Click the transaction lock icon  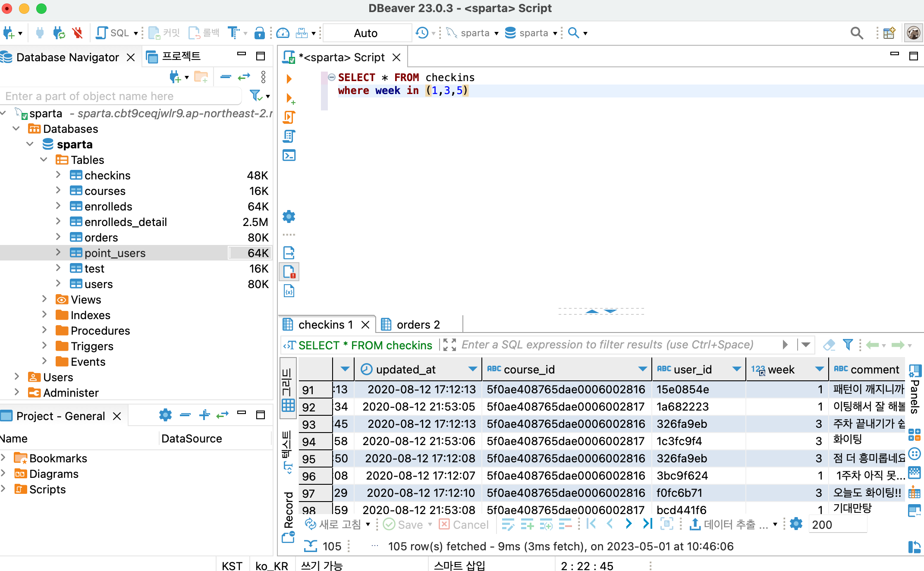point(259,33)
